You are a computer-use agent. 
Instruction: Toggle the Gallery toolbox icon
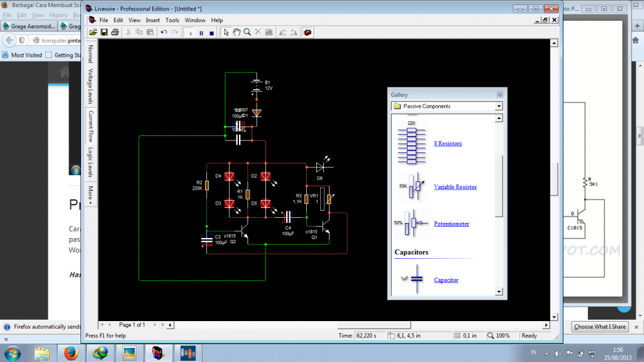pos(308,32)
